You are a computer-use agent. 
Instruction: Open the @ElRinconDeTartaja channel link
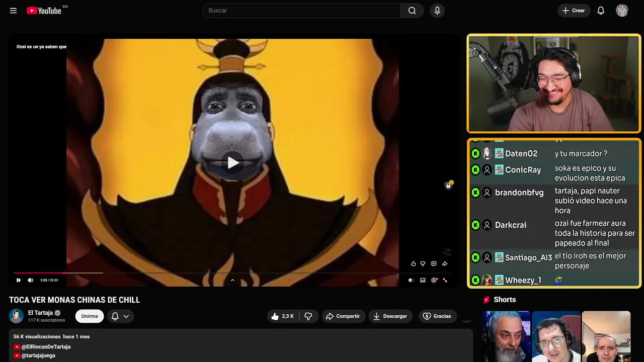point(46,347)
